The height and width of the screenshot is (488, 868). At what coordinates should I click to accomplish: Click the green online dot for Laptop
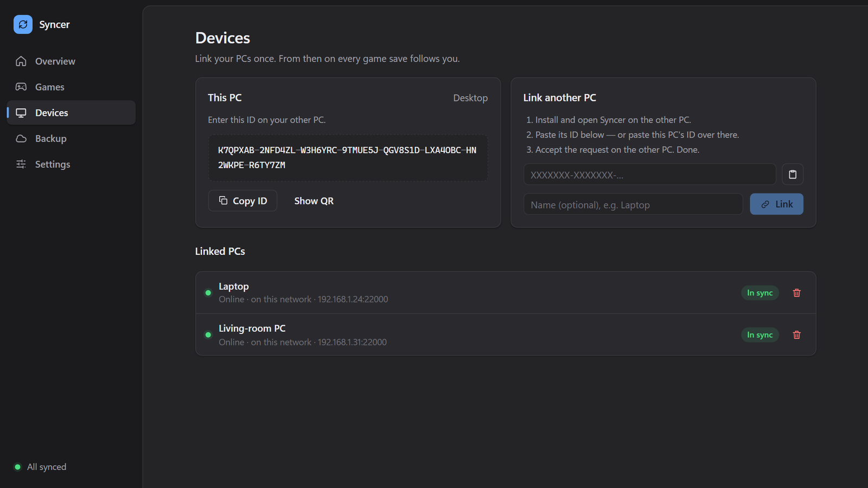tap(208, 293)
